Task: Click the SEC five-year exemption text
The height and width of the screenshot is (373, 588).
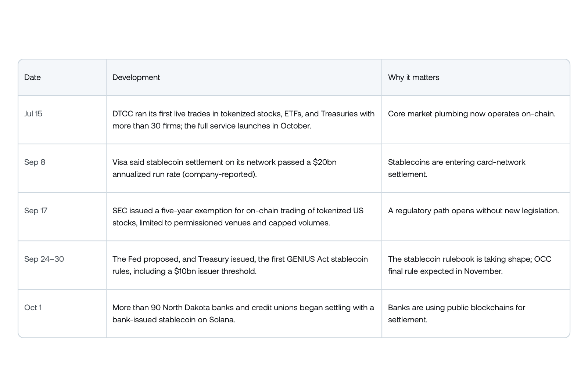Action: [238, 217]
